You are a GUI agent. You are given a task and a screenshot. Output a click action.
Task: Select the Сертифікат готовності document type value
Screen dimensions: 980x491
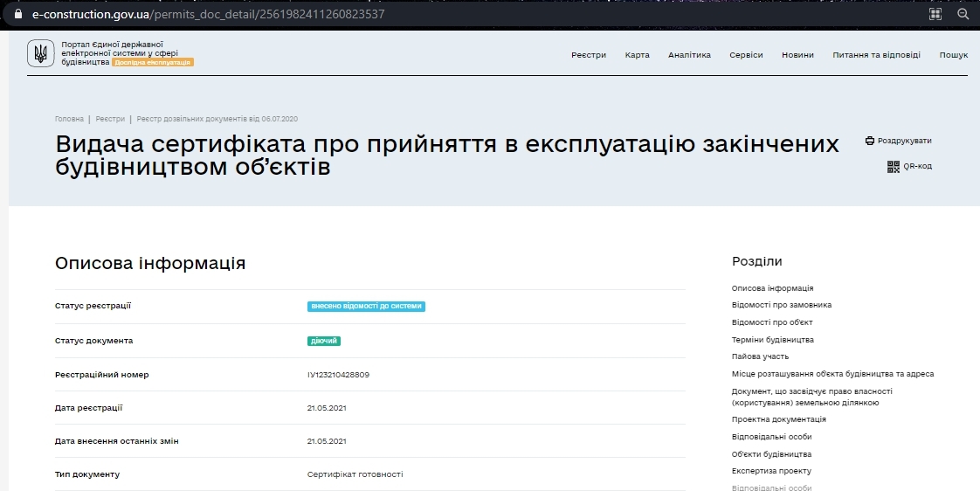coord(355,474)
